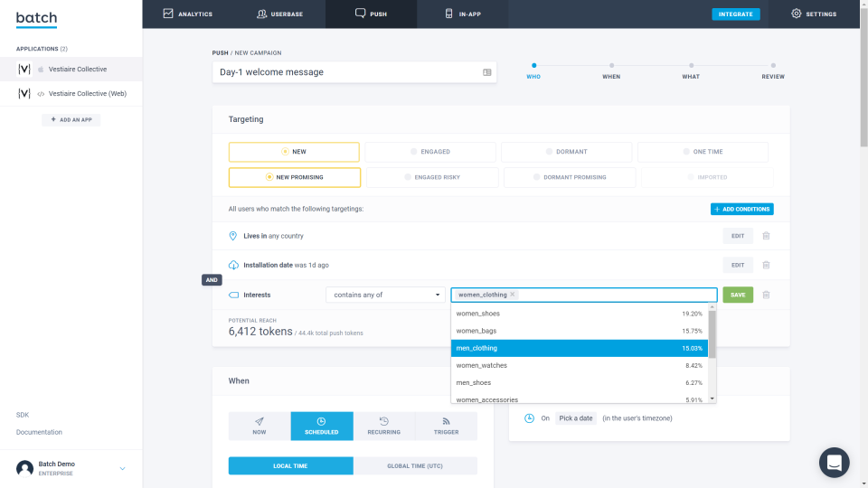The height and width of the screenshot is (488, 868).
Task: Switch to Local Time
Action: 290,466
